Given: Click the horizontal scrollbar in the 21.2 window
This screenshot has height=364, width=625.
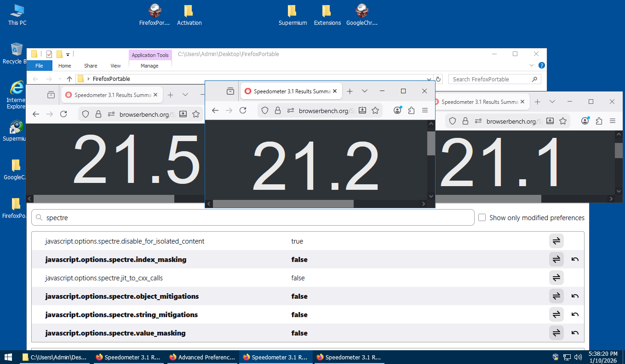Looking at the screenshot, I should pos(283,204).
